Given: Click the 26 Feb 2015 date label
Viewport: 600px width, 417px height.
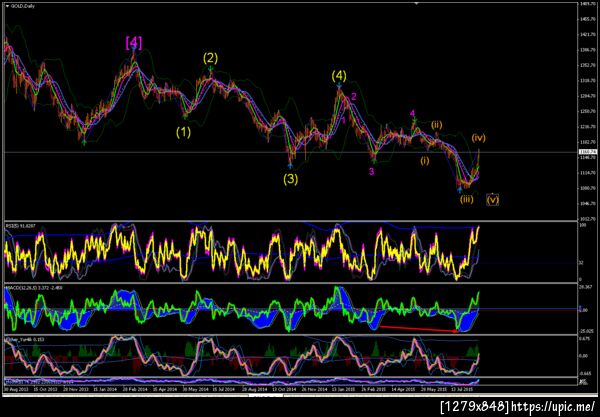Looking at the screenshot, I should [373, 389].
